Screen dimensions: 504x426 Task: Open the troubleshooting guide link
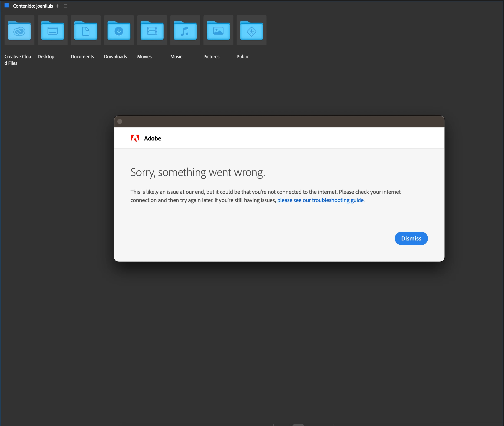[x=320, y=200]
